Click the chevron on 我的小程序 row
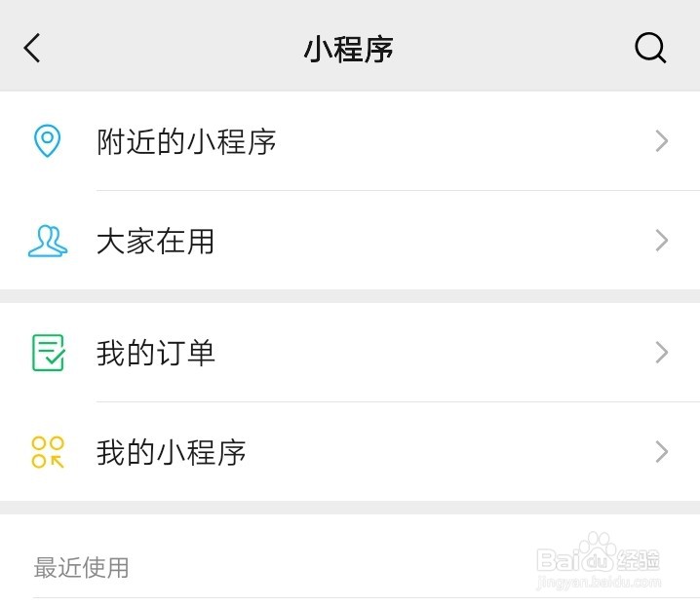This screenshot has height=606, width=700. (x=662, y=452)
